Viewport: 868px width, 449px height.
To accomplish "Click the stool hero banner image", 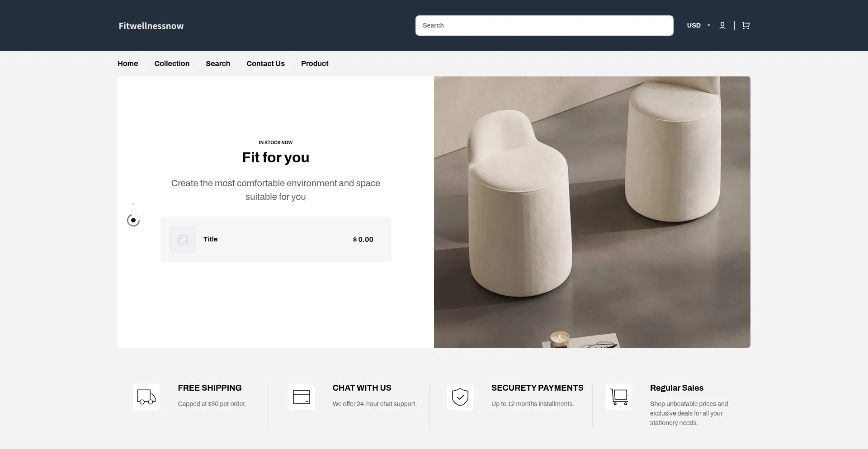I will pos(592,212).
